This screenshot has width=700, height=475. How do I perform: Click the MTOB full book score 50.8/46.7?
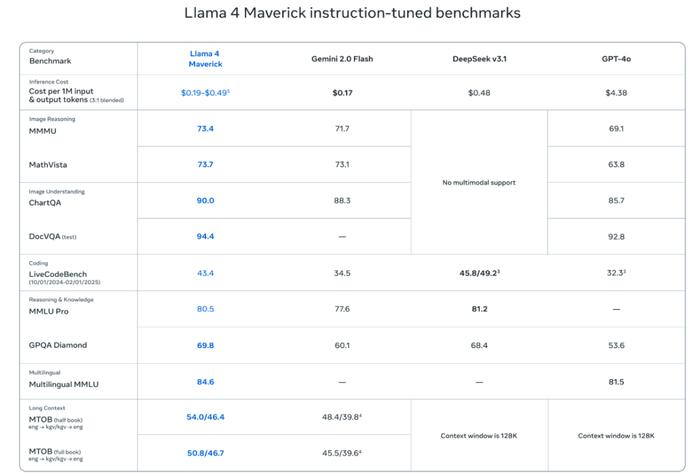205,453
